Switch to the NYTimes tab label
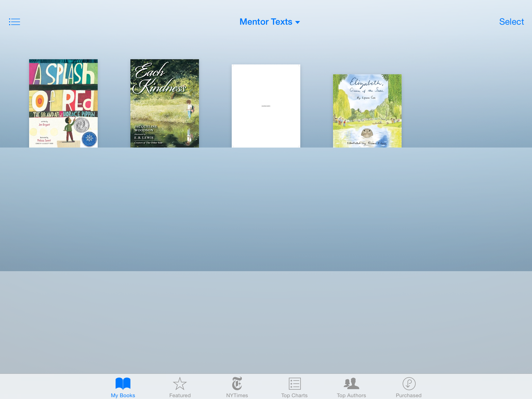 (x=237, y=395)
